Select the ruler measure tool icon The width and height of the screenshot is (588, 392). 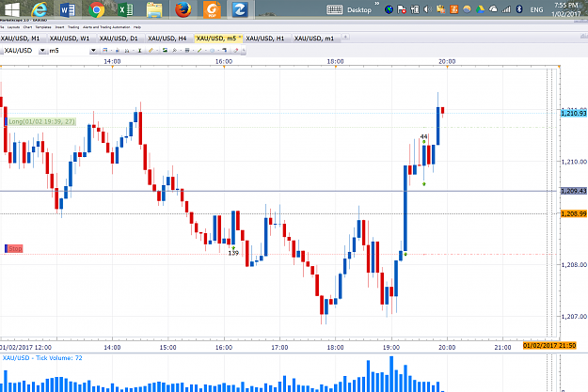click(x=151, y=50)
